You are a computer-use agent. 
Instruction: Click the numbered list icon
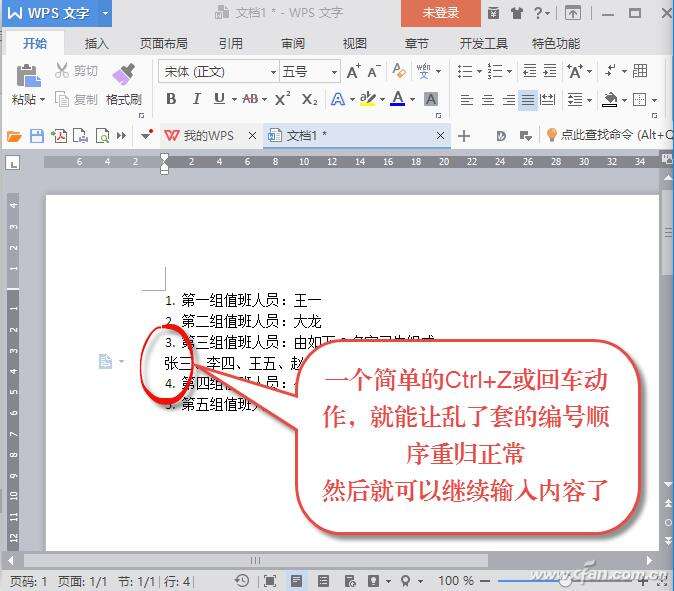(495, 71)
